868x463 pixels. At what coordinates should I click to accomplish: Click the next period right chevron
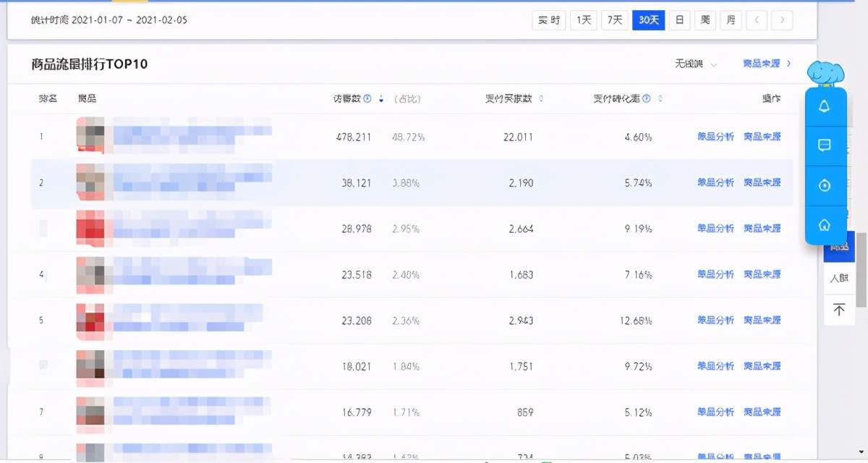click(x=783, y=20)
